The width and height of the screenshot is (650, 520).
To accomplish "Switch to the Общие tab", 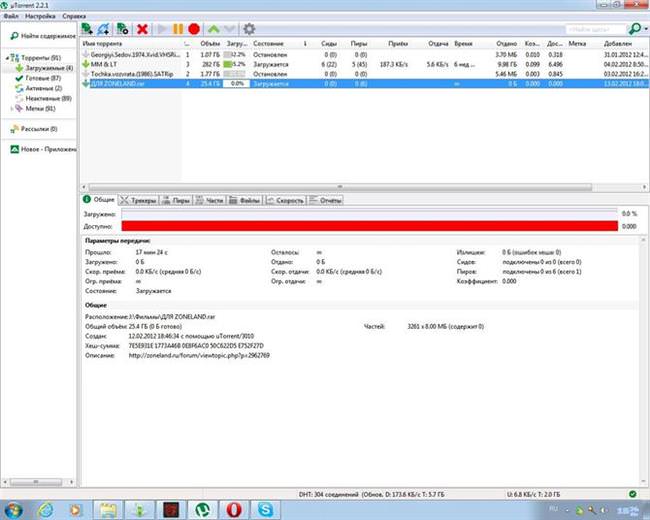I will tap(99, 200).
